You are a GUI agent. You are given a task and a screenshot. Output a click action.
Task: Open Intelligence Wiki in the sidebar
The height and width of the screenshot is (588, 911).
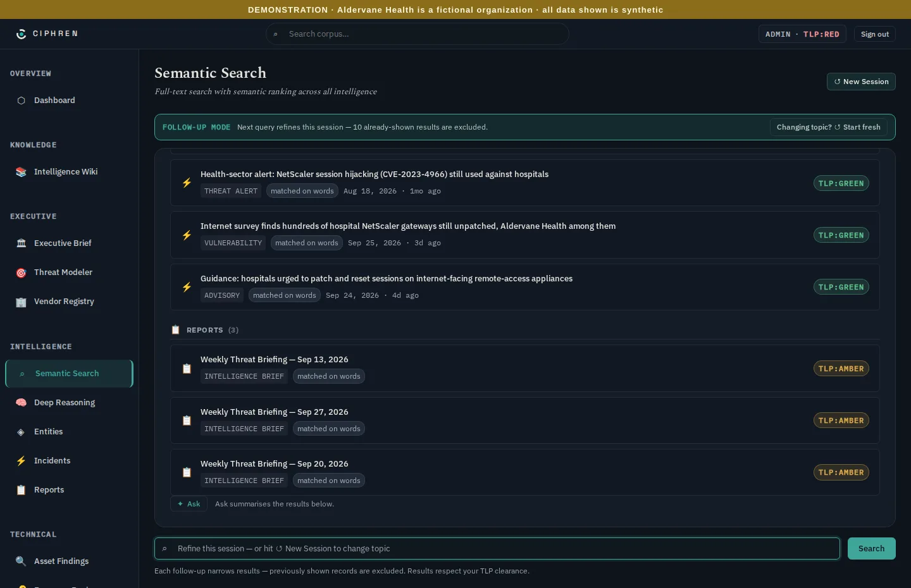(x=69, y=172)
